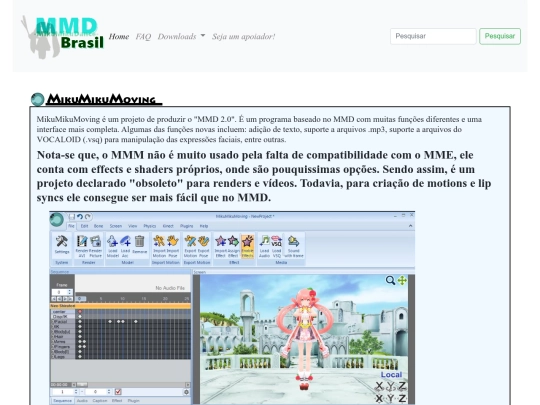Open the FAQ navigation link
The height and width of the screenshot is (405, 540).
coord(143,37)
